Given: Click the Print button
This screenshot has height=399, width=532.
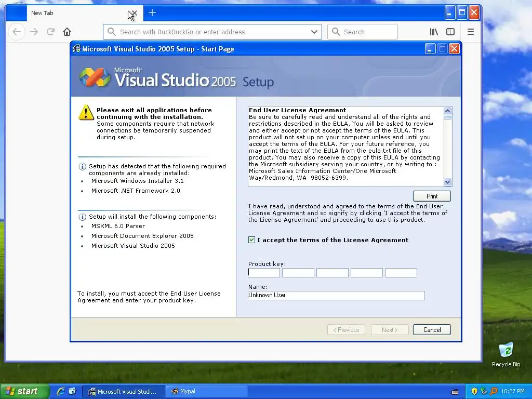Looking at the screenshot, I should (432, 196).
